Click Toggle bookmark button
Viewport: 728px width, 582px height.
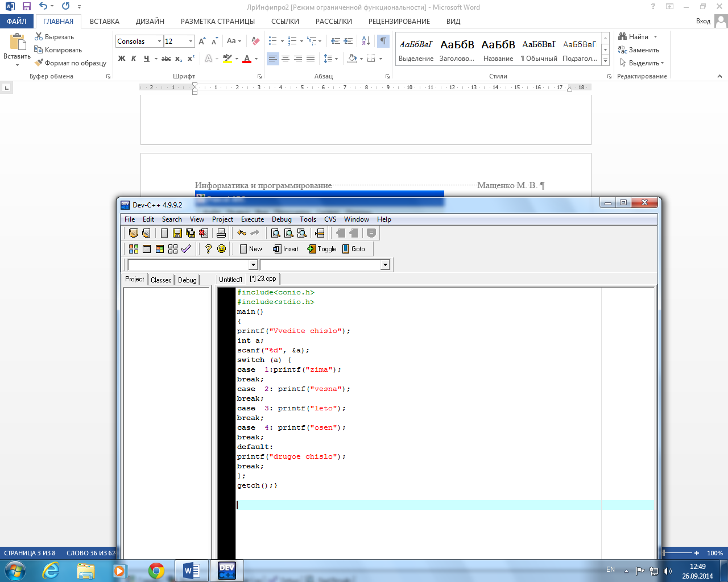(x=322, y=249)
